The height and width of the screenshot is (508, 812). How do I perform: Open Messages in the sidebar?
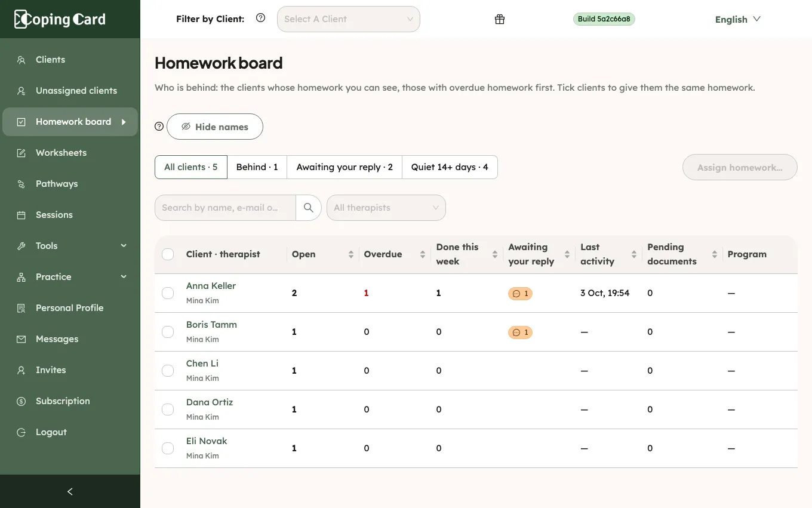[x=70, y=339]
